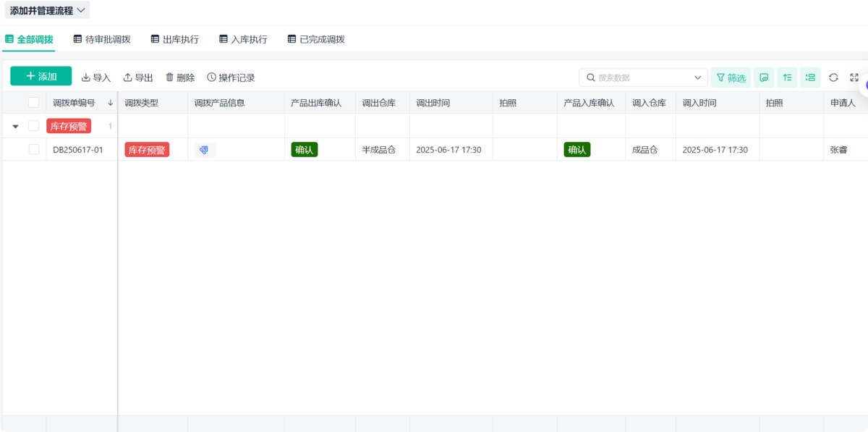Click 2025-06-17 17:30 under 调入时间

click(715, 150)
